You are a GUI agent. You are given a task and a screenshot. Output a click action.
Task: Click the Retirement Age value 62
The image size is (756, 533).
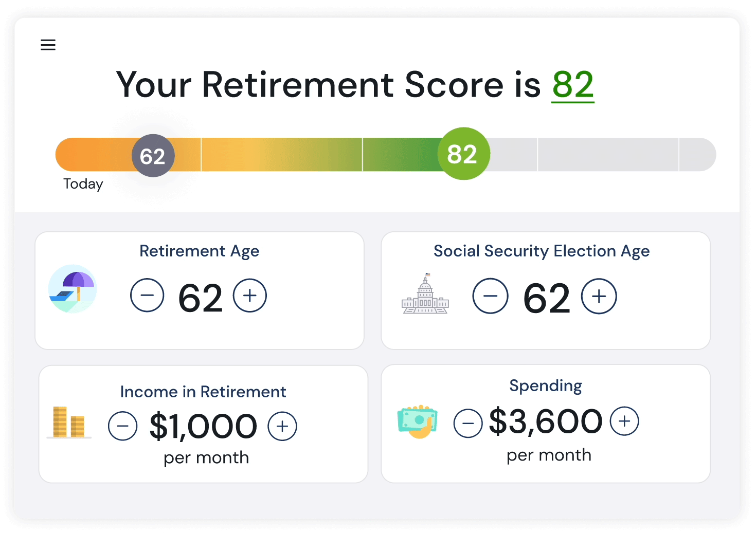click(200, 298)
